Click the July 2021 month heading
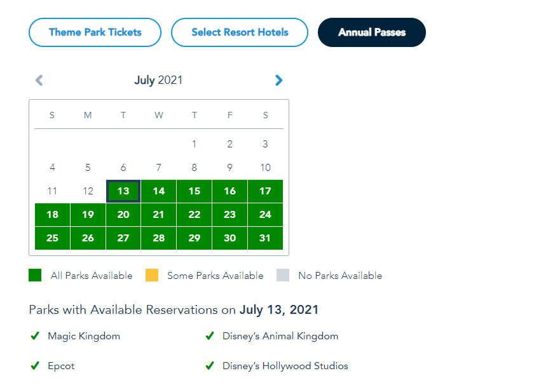 (x=158, y=80)
